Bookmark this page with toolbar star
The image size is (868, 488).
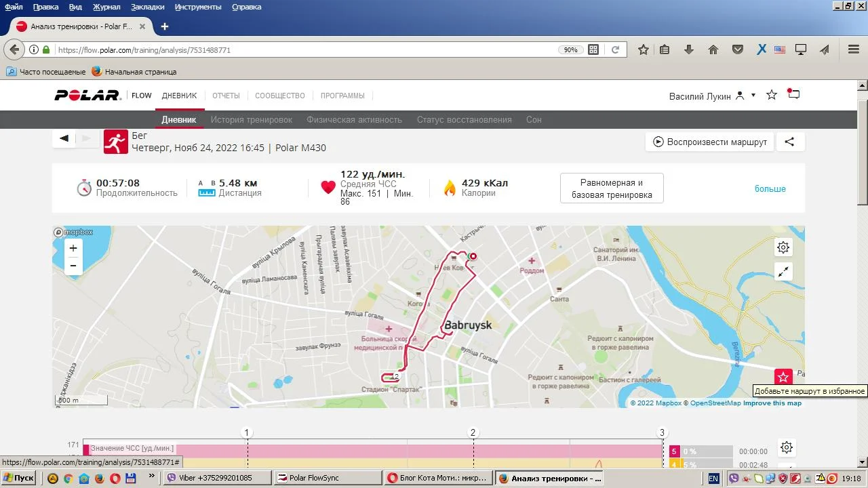(x=644, y=49)
